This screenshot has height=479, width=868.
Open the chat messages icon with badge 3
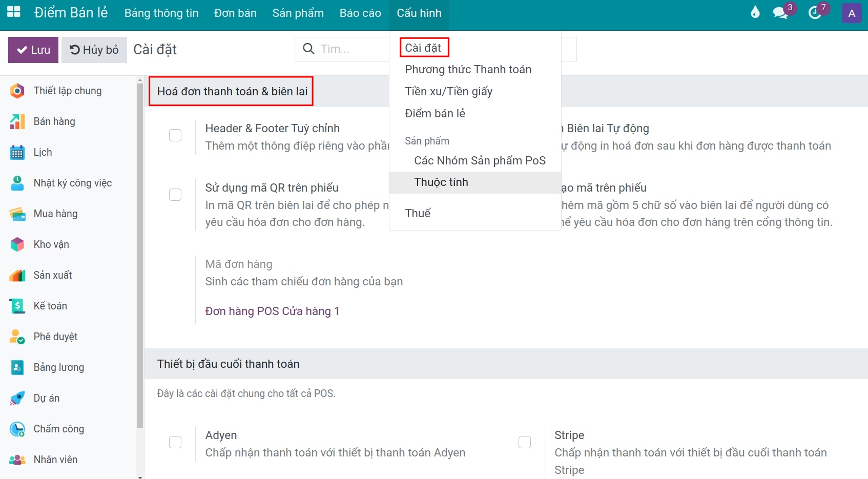(781, 12)
